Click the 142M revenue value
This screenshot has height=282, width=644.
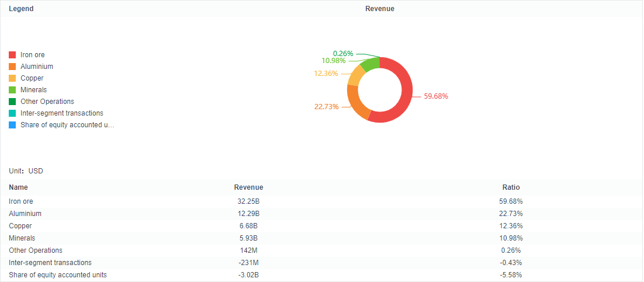click(x=248, y=250)
